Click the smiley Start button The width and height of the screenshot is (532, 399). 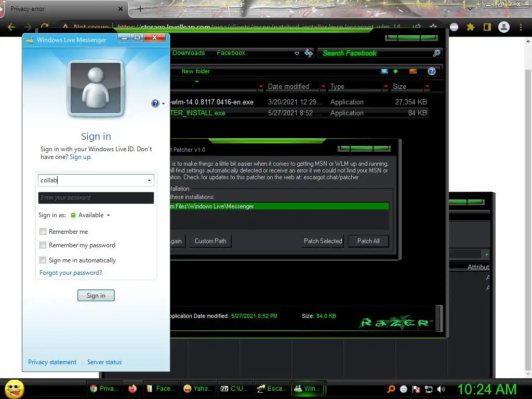coord(14,389)
